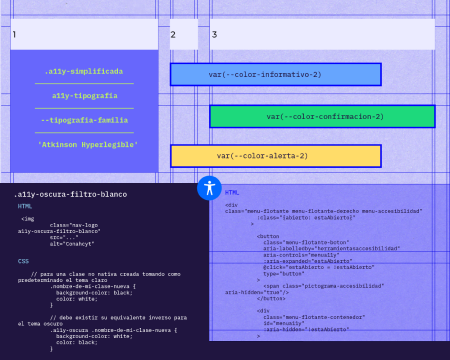This screenshot has width=450, height=360.
Task: Select header cell numbered 1
Action: pyautogui.click(x=84, y=34)
